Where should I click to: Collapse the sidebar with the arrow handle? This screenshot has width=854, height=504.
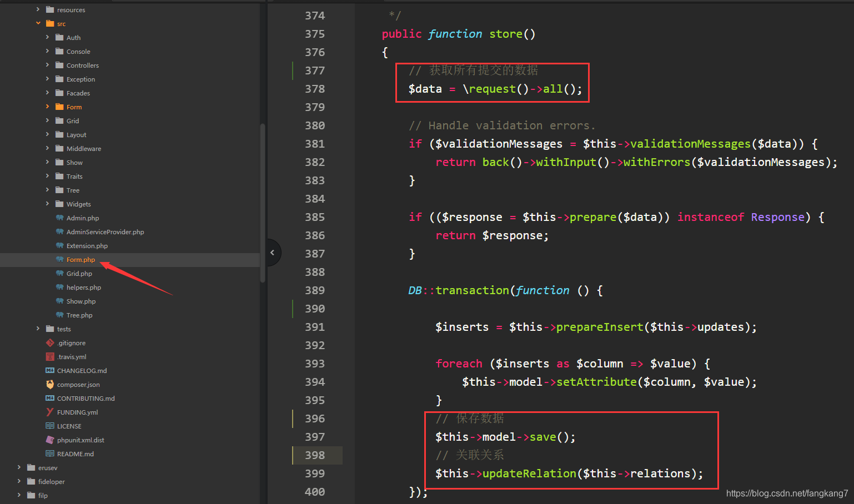273,253
